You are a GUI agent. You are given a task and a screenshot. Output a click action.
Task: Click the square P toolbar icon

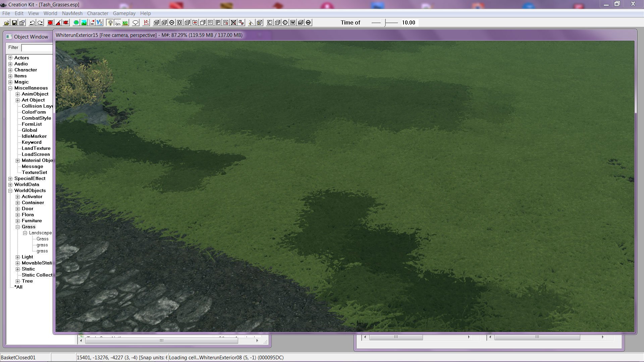coord(218,22)
